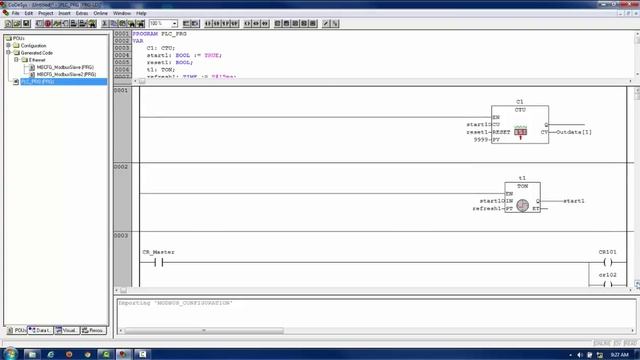Click message panel horizontal scrollbar
Screen dimensions: 640x360
[x=204, y=331]
